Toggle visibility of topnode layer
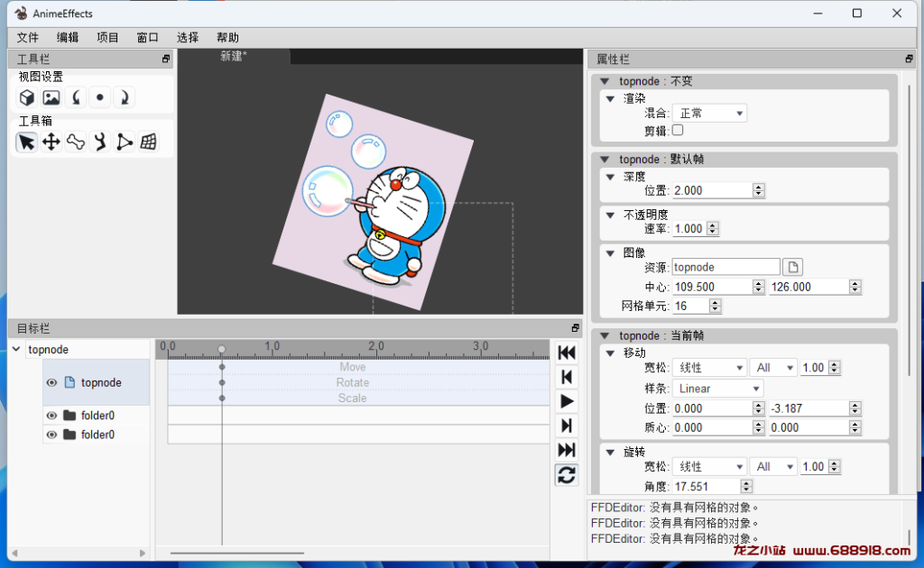This screenshot has width=924, height=568. pyautogui.click(x=51, y=382)
